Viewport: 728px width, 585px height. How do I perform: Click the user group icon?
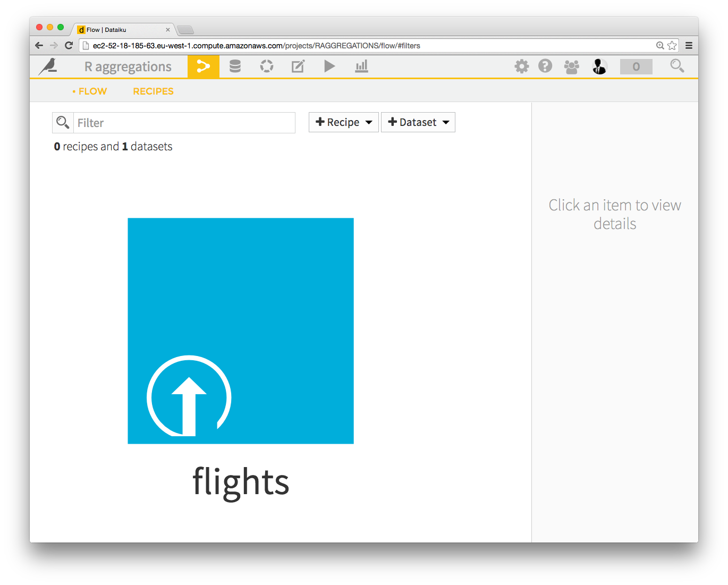pyautogui.click(x=571, y=67)
